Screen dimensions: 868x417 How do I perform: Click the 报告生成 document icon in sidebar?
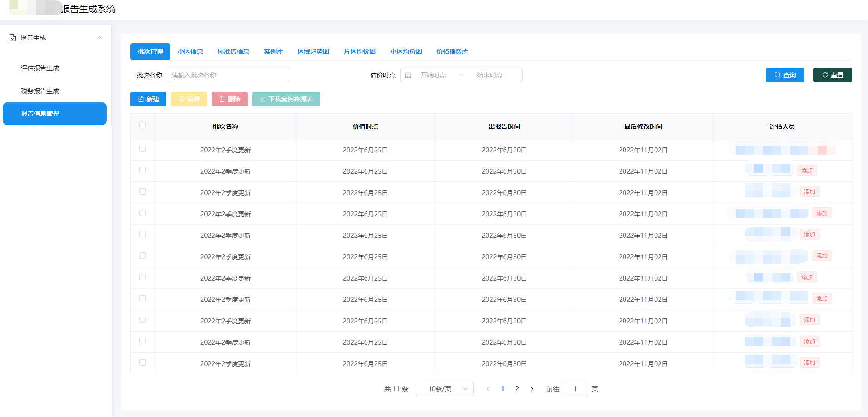[x=13, y=38]
